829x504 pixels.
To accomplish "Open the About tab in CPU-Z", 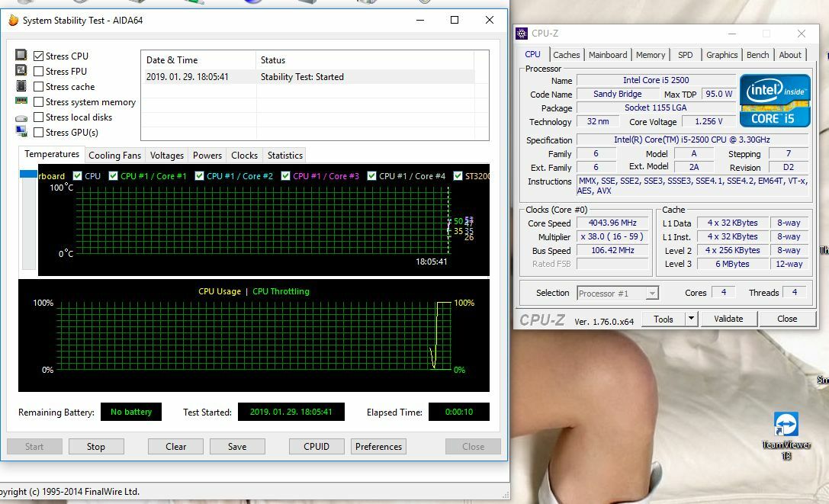I will (790, 55).
